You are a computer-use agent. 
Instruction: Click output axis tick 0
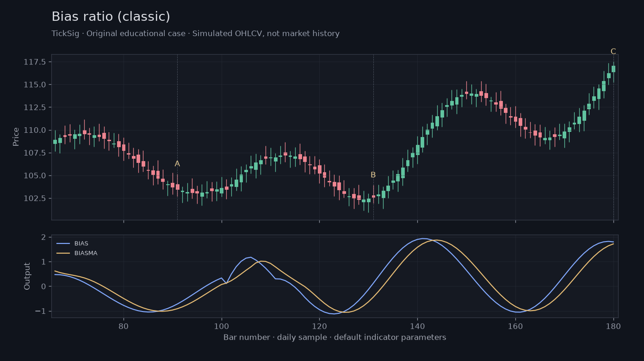tap(43, 286)
